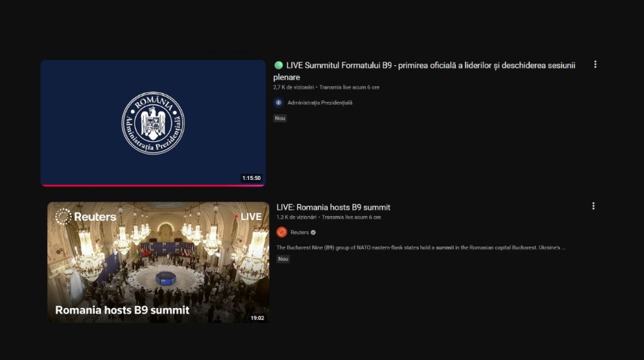644x360 pixels.
Task: Open LIVE: Romania hosts B9 summit title
Action: click(x=333, y=207)
